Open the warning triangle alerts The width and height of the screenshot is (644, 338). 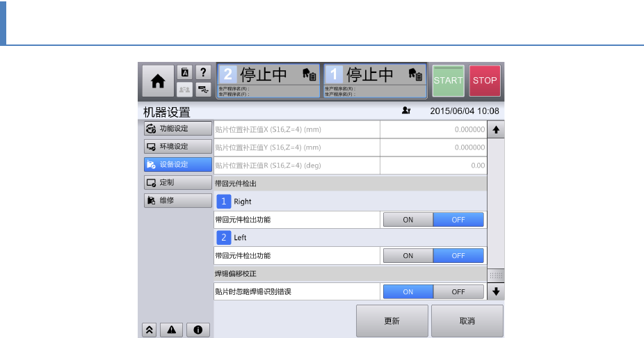coord(172,330)
